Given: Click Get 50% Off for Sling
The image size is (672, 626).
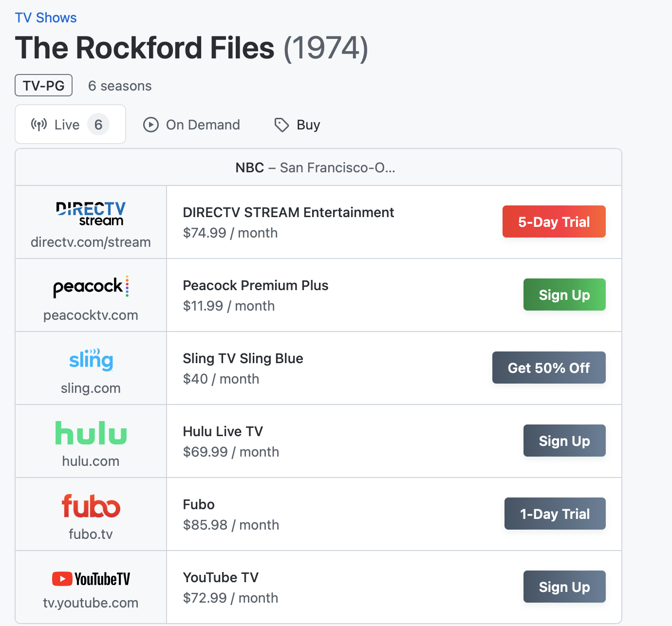Looking at the screenshot, I should click(x=549, y=368).
